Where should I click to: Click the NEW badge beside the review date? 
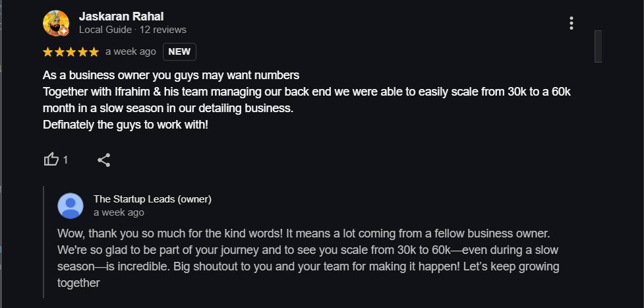(179, 51)
